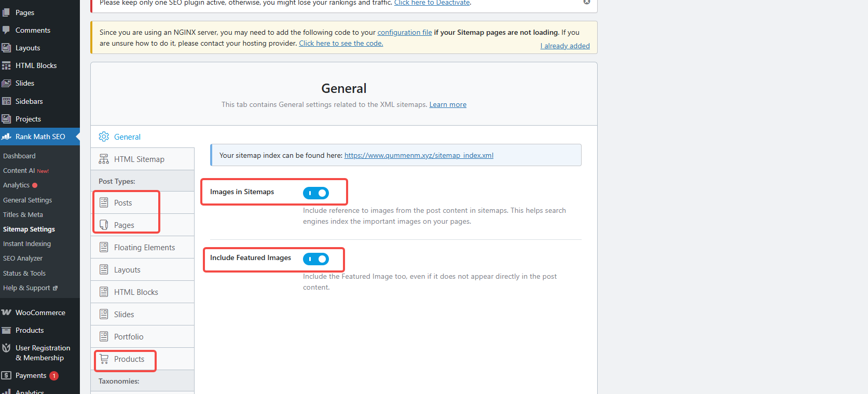This screenshot has width=868, height=394.
Task: Click the Products cart icon in tabs
Action: (x=104, y=359)
